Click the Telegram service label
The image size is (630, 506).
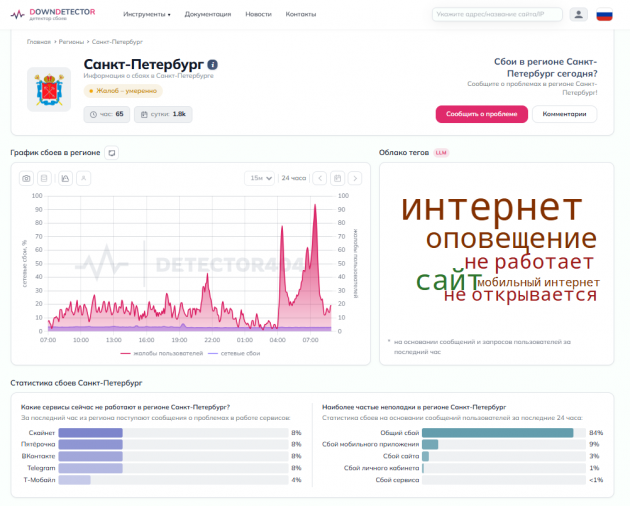pyautogui.click(x=41, y=468)
